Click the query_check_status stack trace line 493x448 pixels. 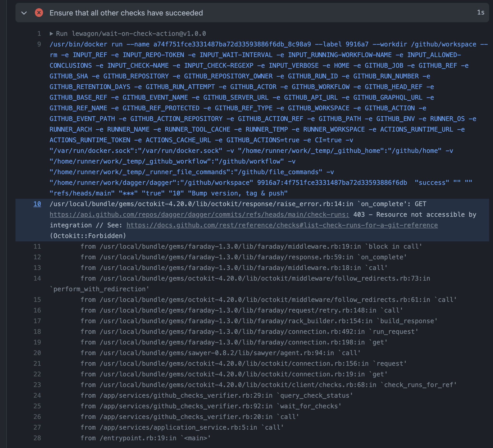(x=217, y=396)
